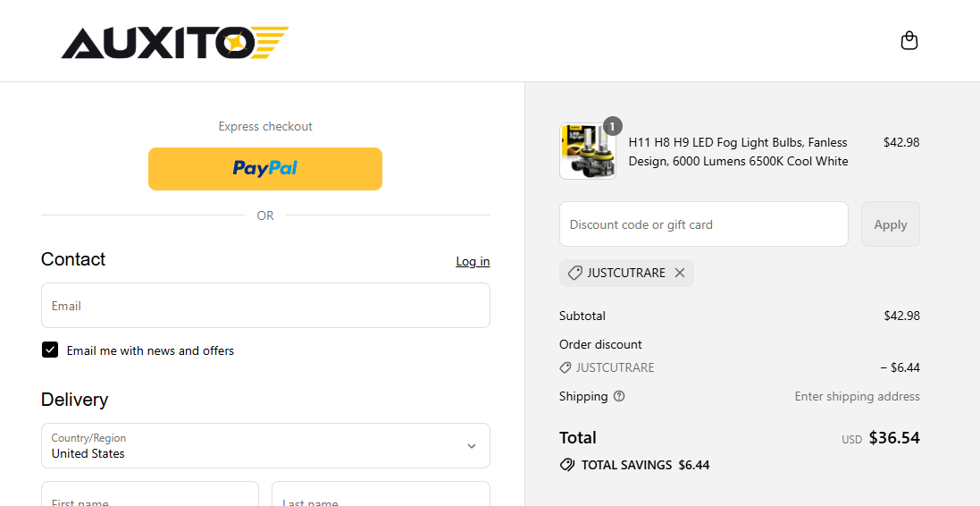
Task: Click the $42.98 product price
Action: click(901, 142)
